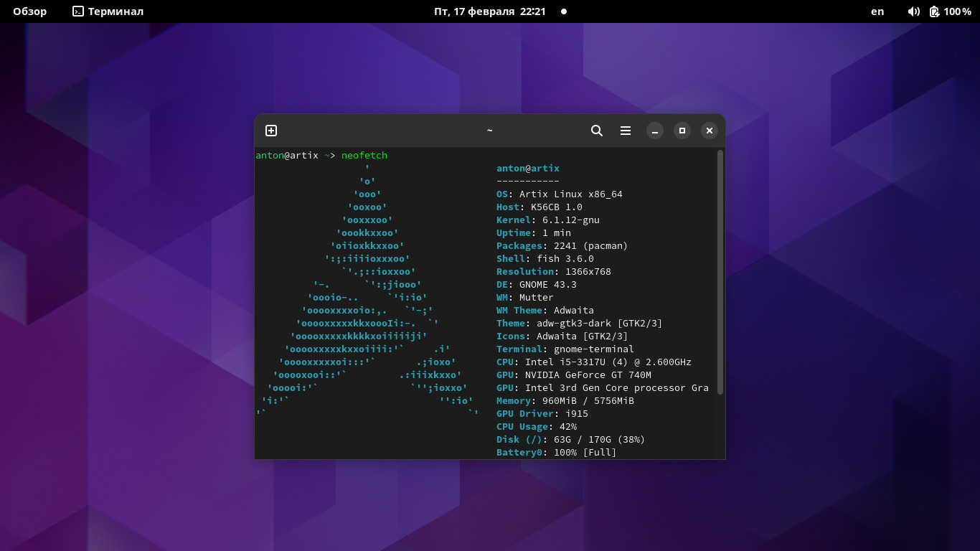Open the terminal hamburger menu
980x551 pixels.
click(x=626, y=131)
